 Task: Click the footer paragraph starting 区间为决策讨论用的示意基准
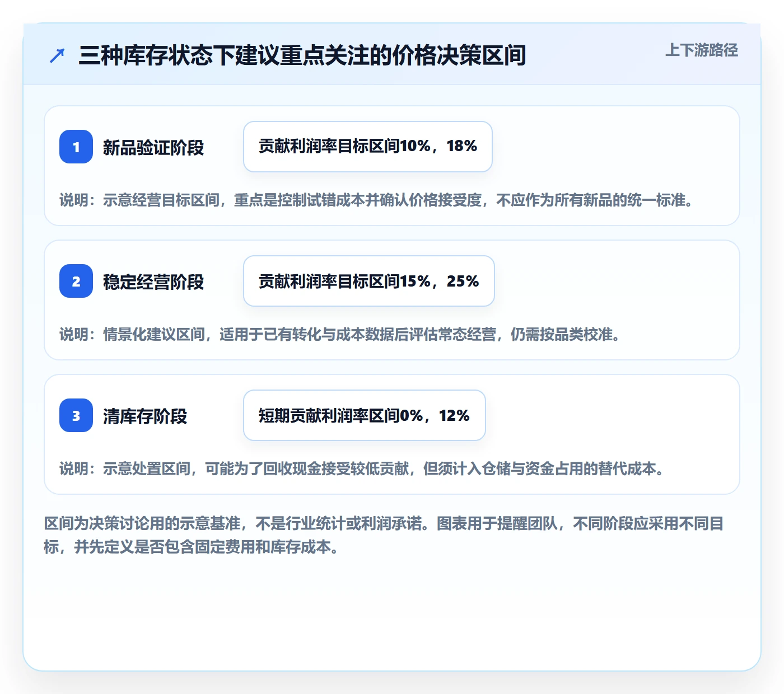[x=384, y=535]
